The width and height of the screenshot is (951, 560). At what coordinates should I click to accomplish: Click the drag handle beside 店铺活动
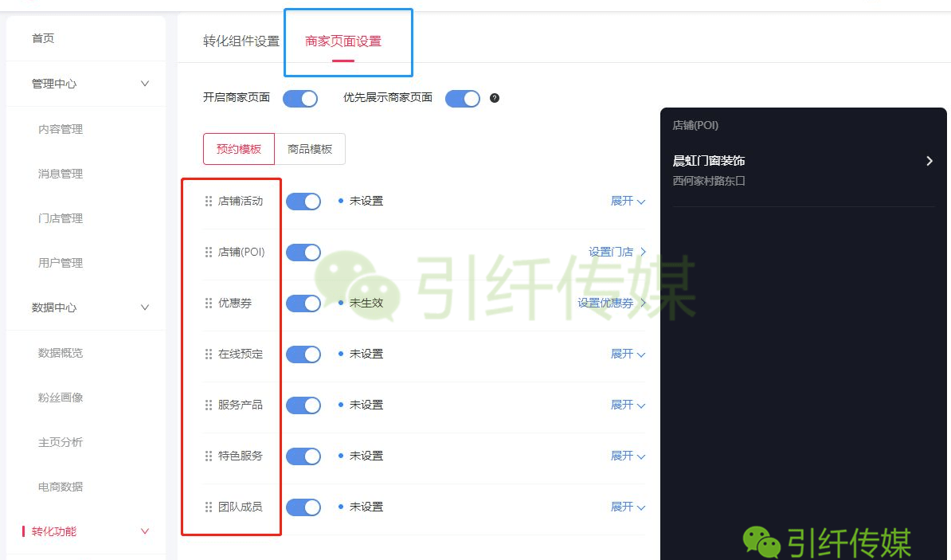(x=208, y=201)
